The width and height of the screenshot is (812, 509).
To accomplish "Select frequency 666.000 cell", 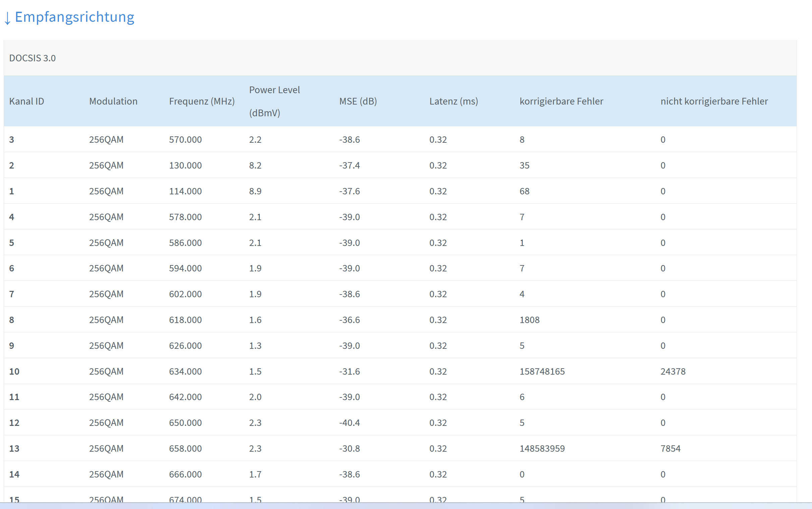I will point(185,474).
